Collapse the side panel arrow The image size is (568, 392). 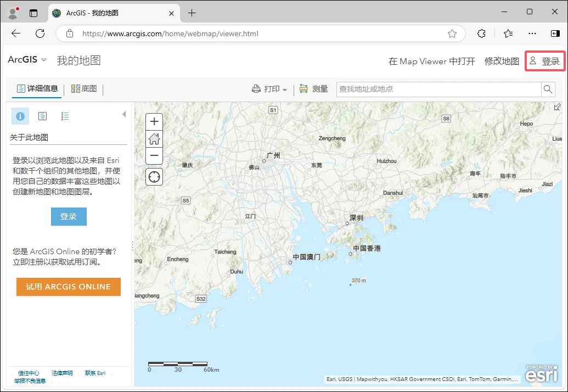click(124, 115)
